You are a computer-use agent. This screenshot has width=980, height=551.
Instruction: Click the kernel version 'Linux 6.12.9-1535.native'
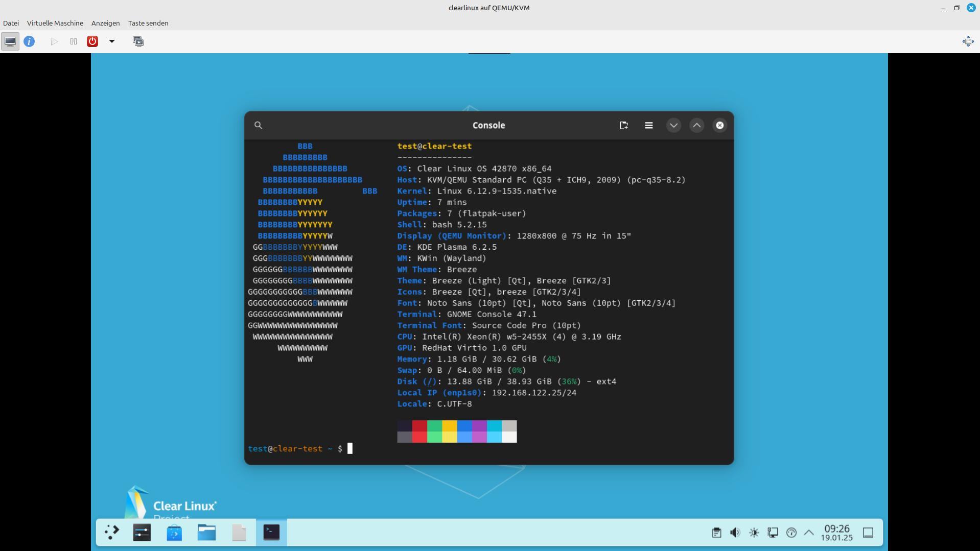[497, 191]
